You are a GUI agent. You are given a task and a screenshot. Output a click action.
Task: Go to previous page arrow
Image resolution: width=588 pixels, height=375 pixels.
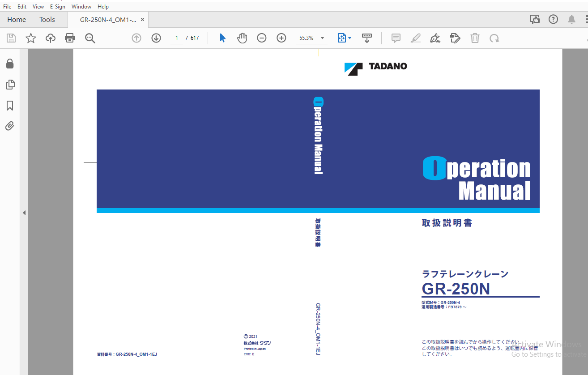[136, 38]
